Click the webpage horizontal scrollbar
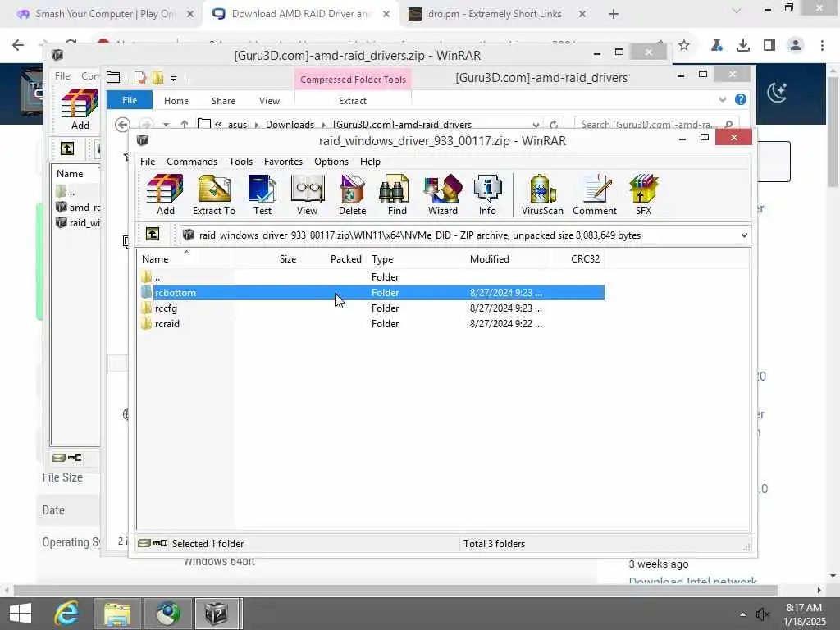The height and width of the screenshot is (630, 840). [x=395, y=591]
